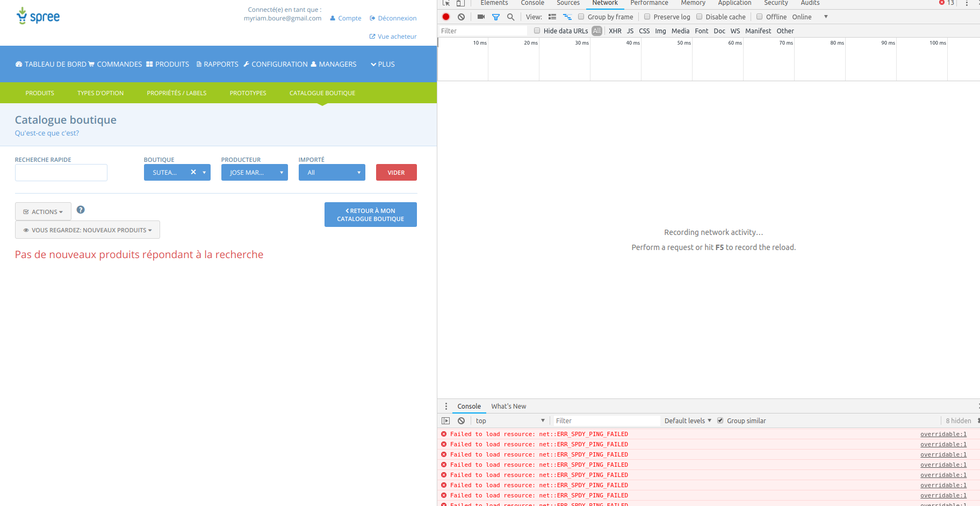Toggle the network filter funnel icon
This screenshot has height=506, width=980.
tap(496, 17)
